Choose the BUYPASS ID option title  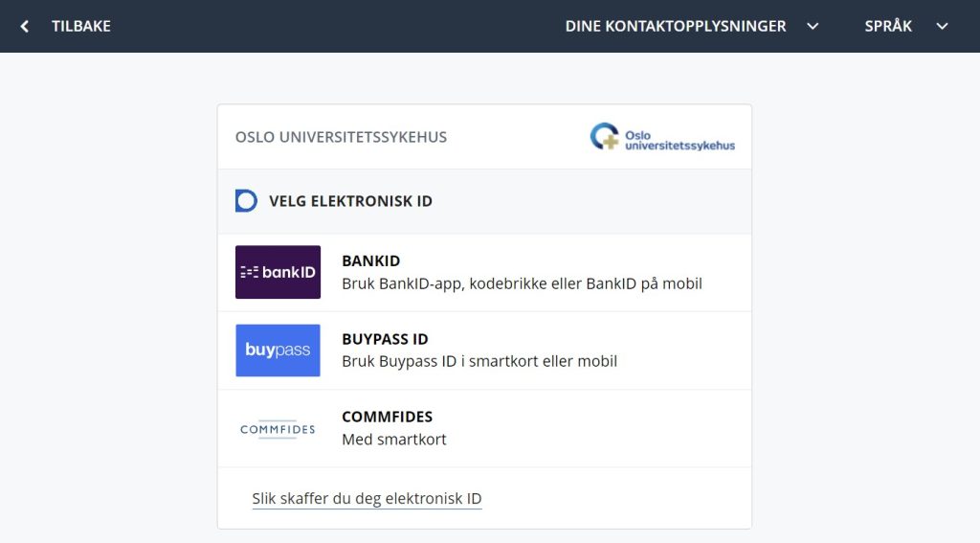click(385, 339)
